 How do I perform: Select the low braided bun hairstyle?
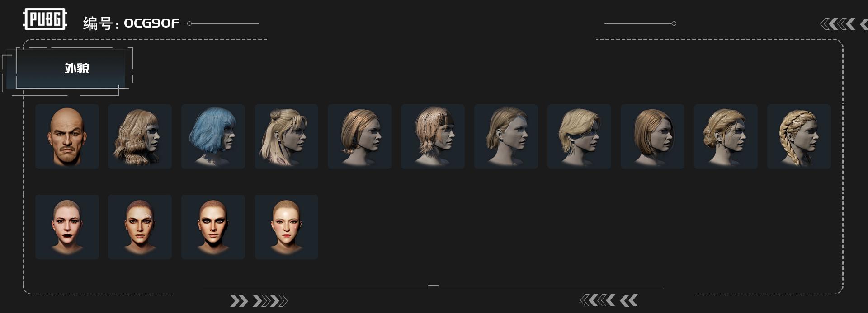pyautogui.click(x=726, y=136)
